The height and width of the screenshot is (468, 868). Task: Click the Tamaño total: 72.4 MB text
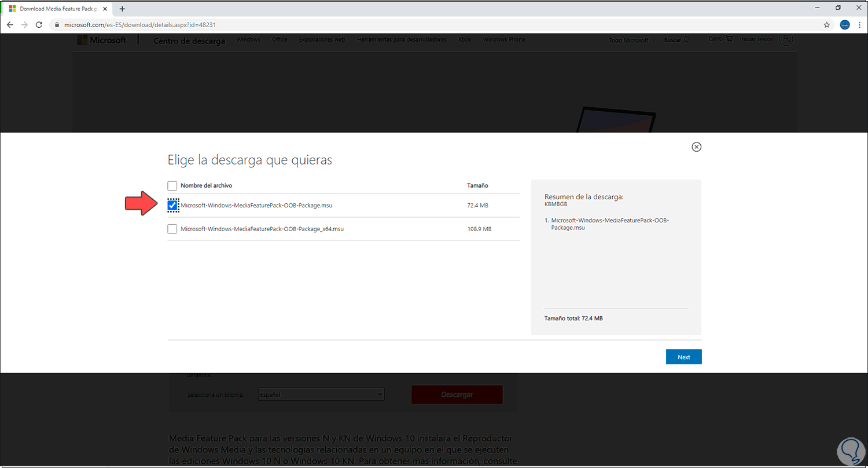point(573,319)
